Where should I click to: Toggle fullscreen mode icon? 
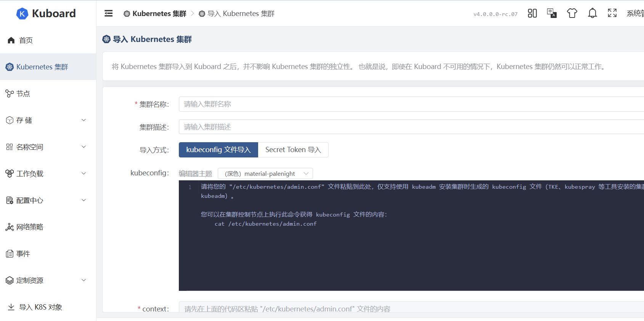tap(612, 13)
